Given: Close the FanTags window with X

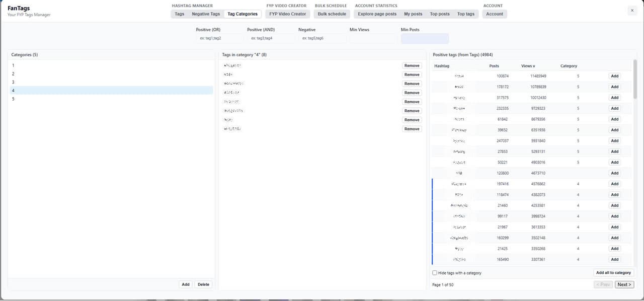Looking at the screenshot, I should [x=632, y=10].
